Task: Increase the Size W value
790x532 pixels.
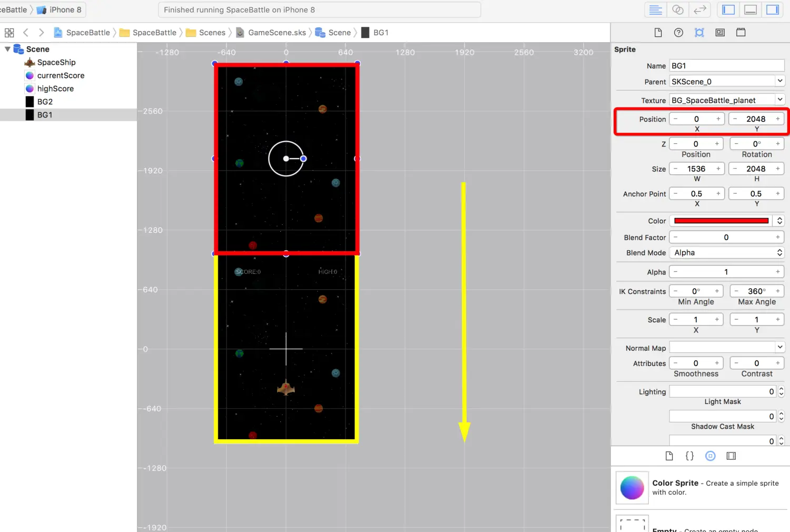Action: tap(718, 169)
